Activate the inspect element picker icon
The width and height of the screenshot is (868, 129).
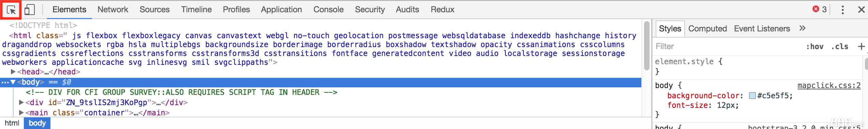(x=11, y=10)
